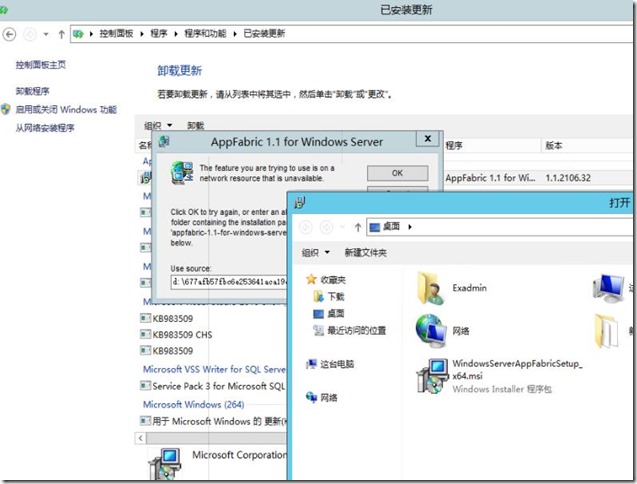Select 下载 in navigation pane
The height and width of the screenshot is (484, 637).
click(x=329, y=297)
